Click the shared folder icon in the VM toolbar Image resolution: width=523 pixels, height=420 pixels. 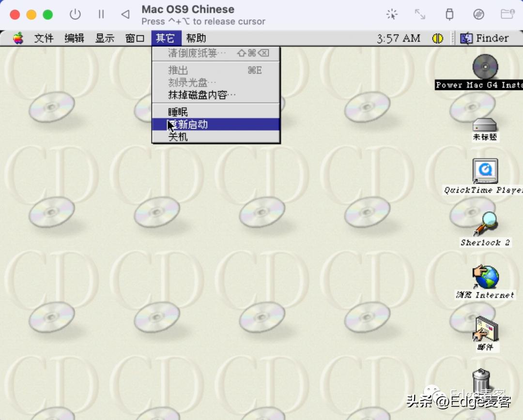point(508,15)
